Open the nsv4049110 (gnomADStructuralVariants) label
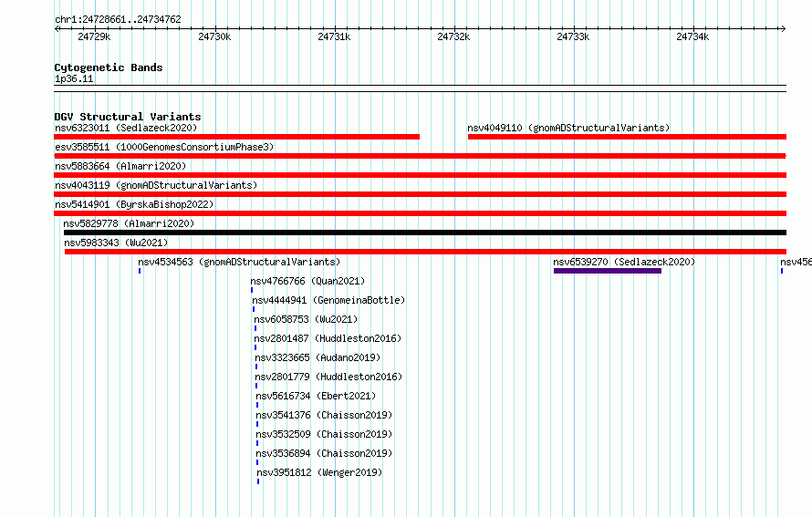Viewport: 812px width, 517px height. tap(568, 128)
